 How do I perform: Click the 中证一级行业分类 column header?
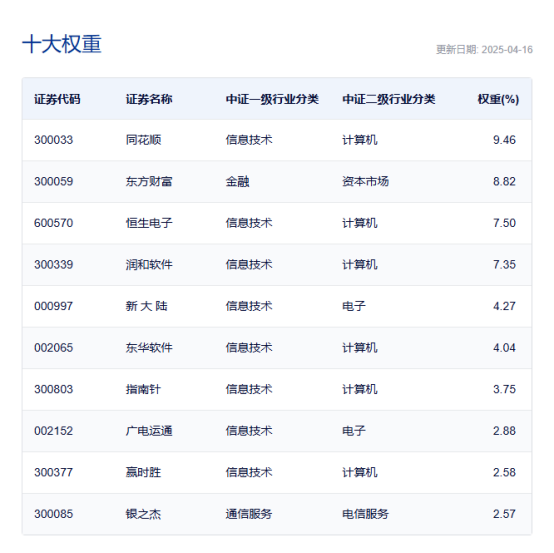[272, 99]
